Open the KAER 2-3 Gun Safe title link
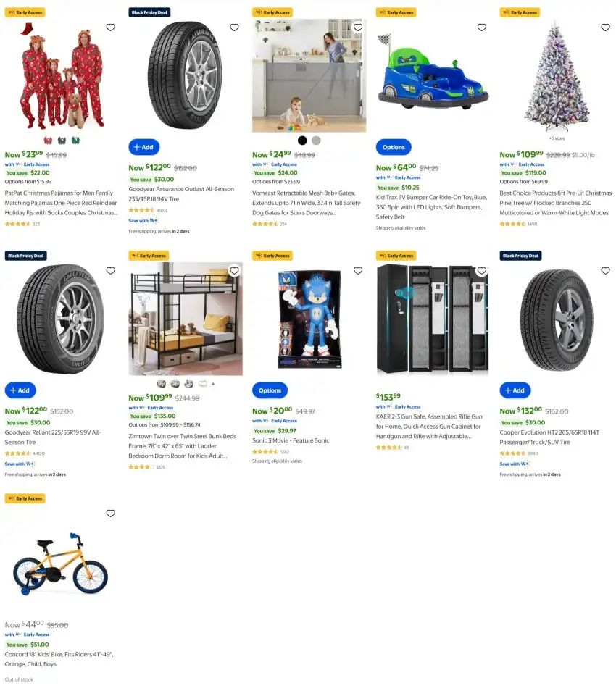Screen dimensions: 616x691 (x=429, y=427)
